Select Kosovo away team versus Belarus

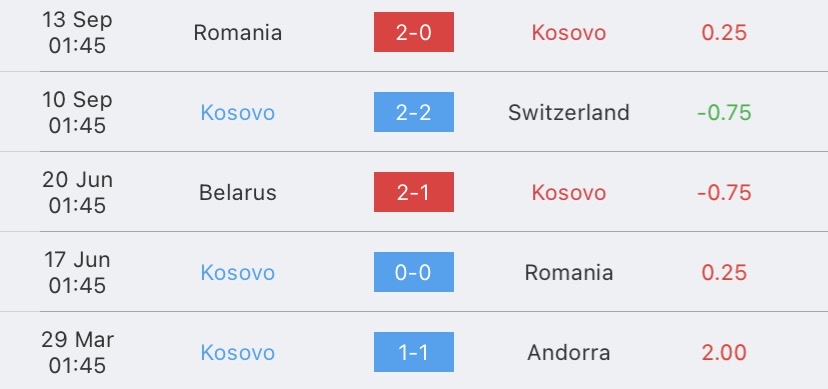569,193
